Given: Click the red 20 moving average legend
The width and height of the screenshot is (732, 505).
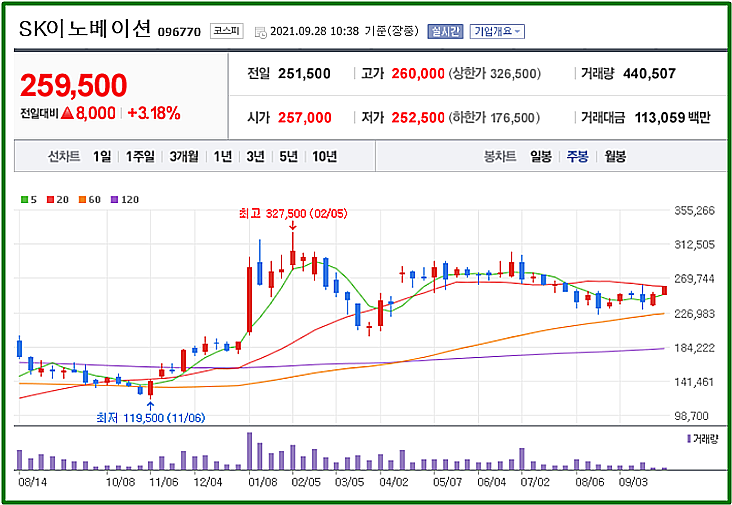Looking at the screenshot, I should click(x=58, y=200).
